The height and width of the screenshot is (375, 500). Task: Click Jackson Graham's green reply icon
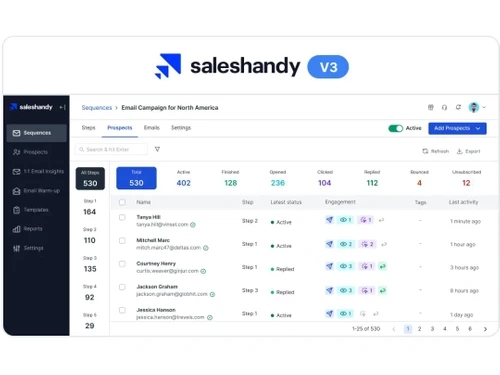click(383, 290)
